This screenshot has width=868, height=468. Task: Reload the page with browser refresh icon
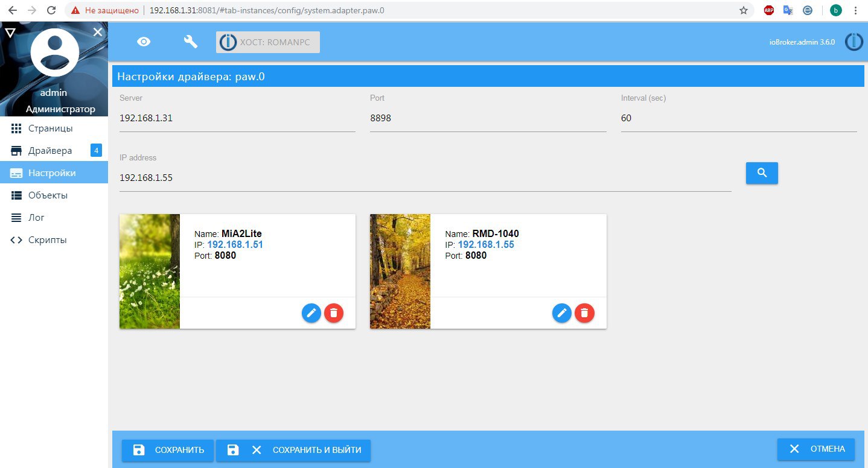(x=51, y=10)
